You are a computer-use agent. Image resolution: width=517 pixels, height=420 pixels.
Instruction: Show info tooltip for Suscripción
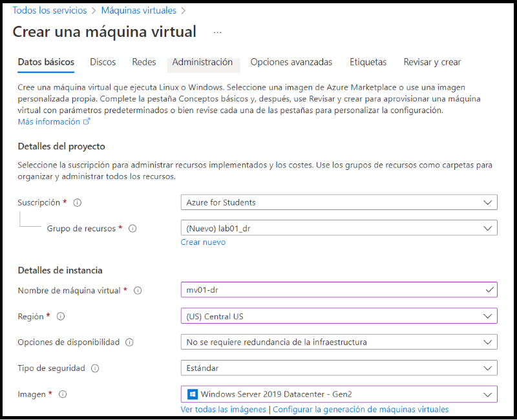[x=77, y=203]
